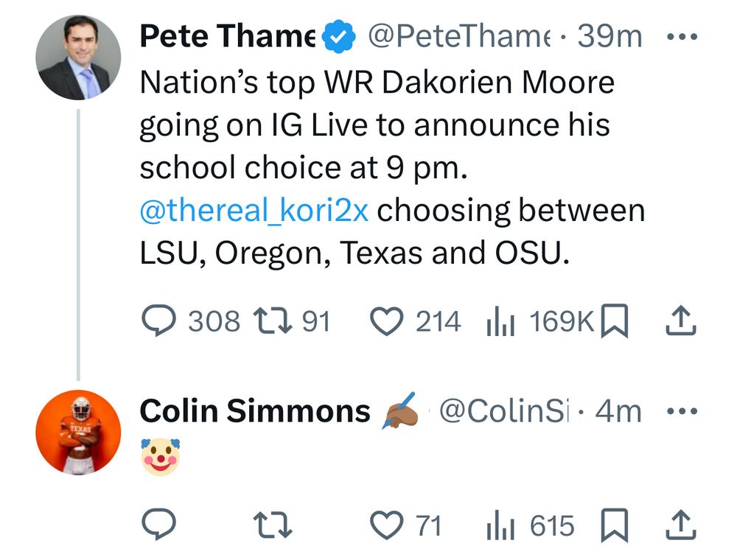Image resolution: width=737 pixels, height=560 pixels.
Task: Open more options on Colin Simmons' reply
Action: coord(681,411)
